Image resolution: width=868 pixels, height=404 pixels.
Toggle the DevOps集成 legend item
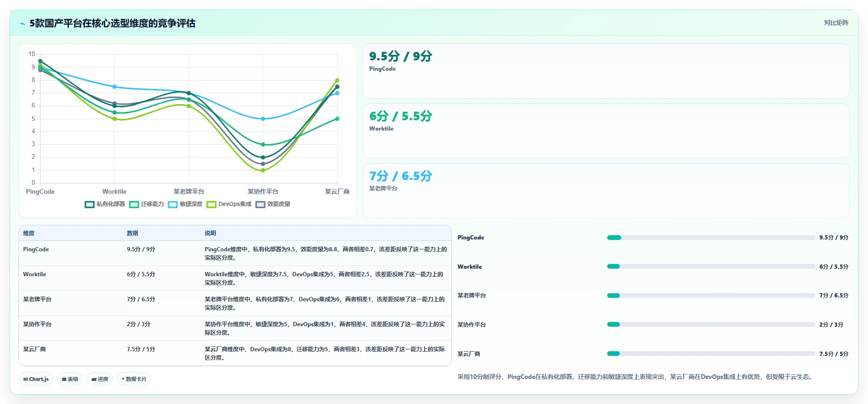[x=229, y=204]
